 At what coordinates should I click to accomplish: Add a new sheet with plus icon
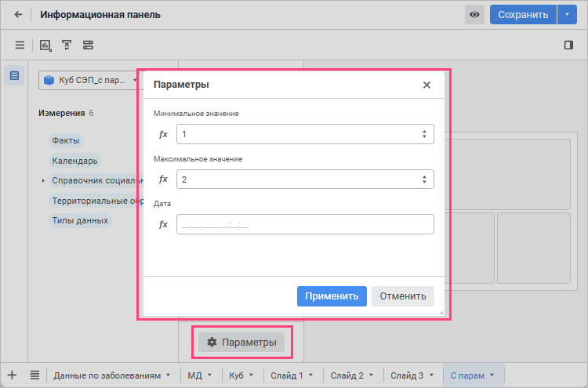tap(12, 375)
